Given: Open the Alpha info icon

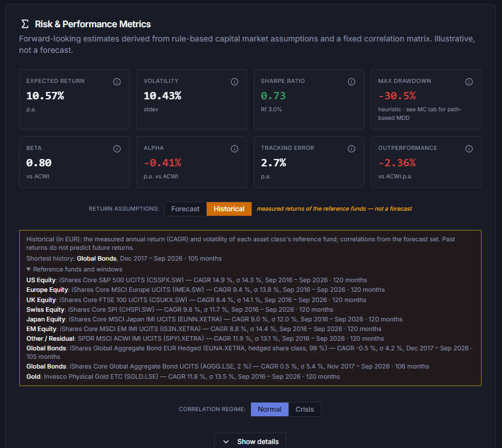Looking at the screenshot, I should coord(235,149).
